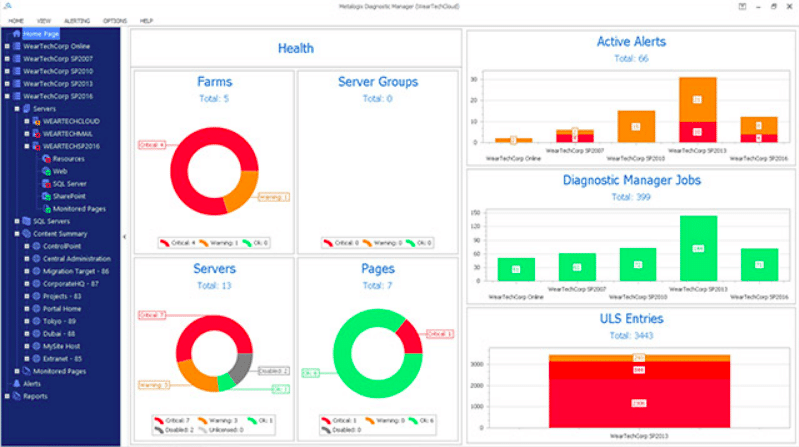
Task: Click WearTechCorp Online farm icon
Action: 16,46
